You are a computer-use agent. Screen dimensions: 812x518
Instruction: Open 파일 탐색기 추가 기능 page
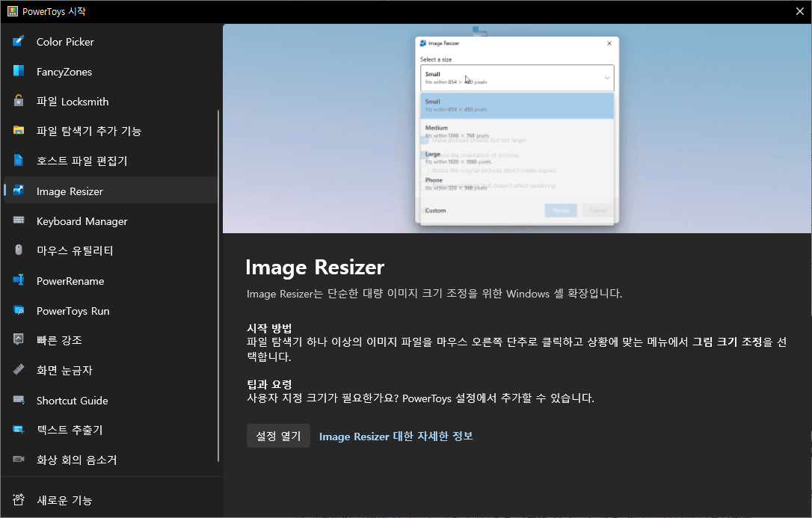pos(111,131)
